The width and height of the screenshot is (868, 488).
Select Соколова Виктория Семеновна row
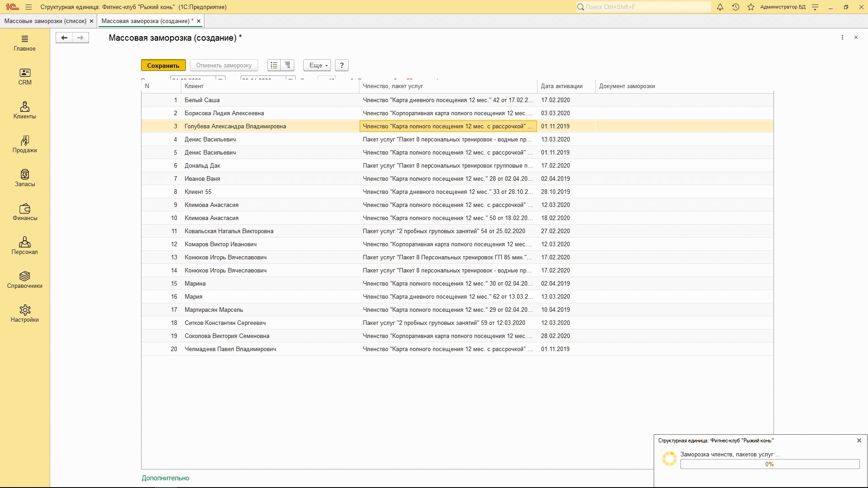(457, 336)
